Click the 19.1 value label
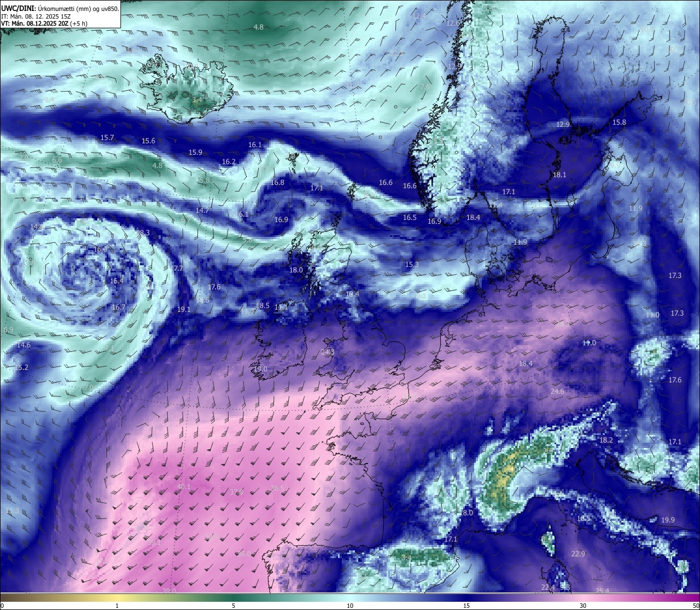 click(184, 310)
